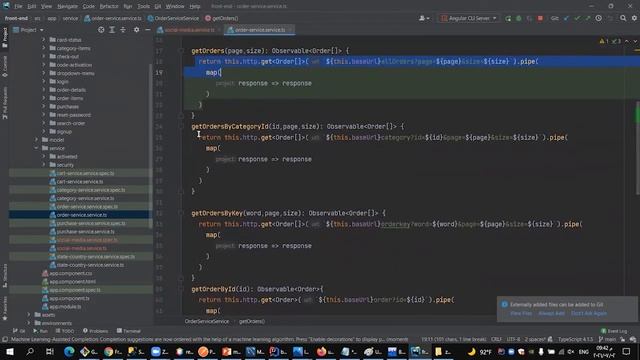Open Task View on the taskbar

pyautogui.click(x=49, y=351)
